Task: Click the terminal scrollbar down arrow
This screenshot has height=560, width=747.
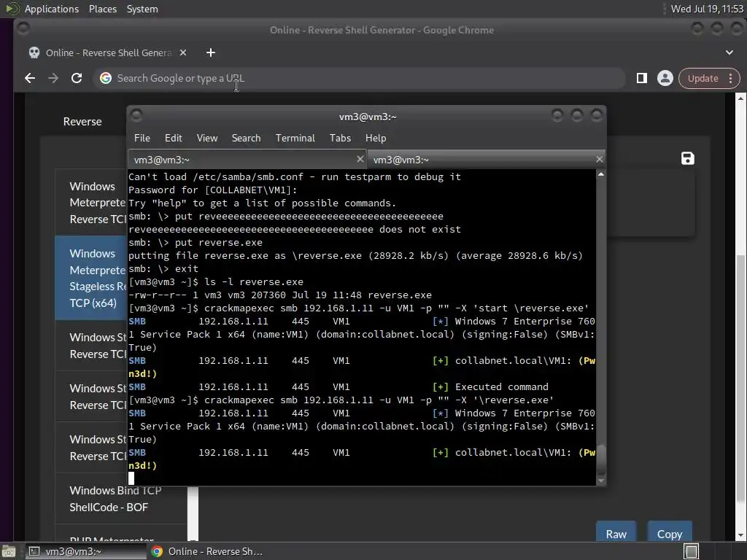Action: [x=601, y=481]
